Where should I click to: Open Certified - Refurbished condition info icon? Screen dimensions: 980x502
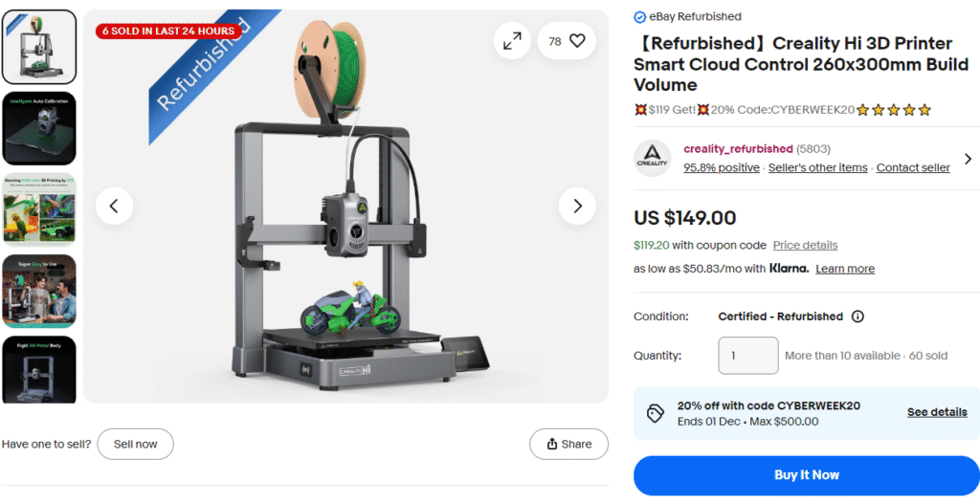coord(858,316)
